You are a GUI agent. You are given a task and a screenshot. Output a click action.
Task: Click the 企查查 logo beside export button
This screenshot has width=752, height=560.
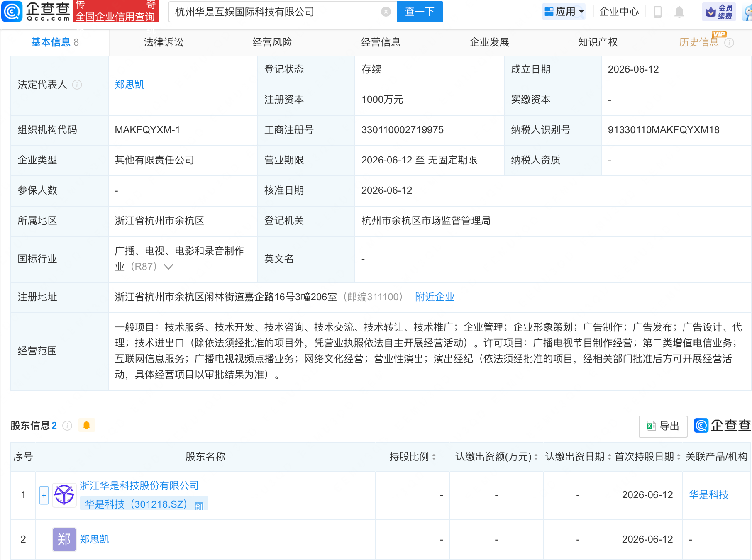point(722,426)
